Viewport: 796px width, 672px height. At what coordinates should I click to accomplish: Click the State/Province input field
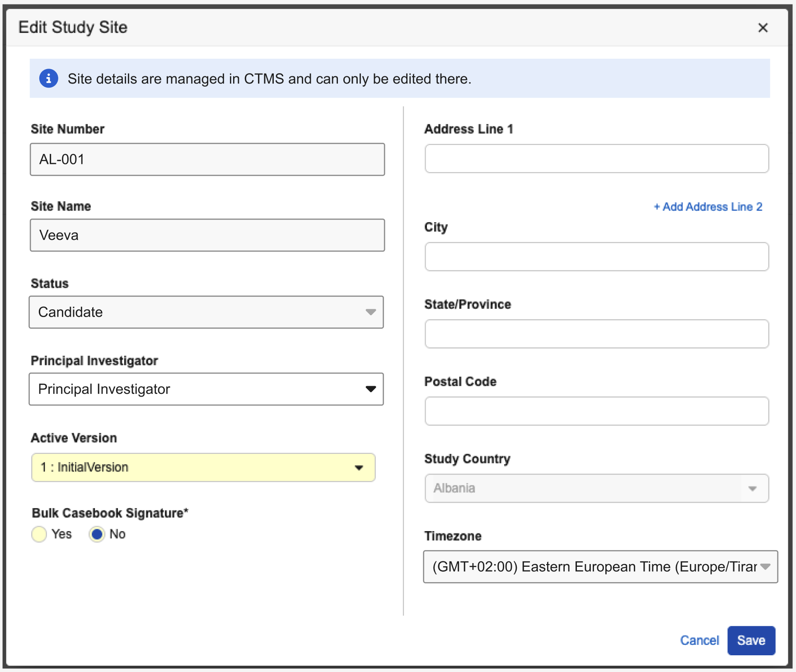pyautogui.click(x=597, y=334)
